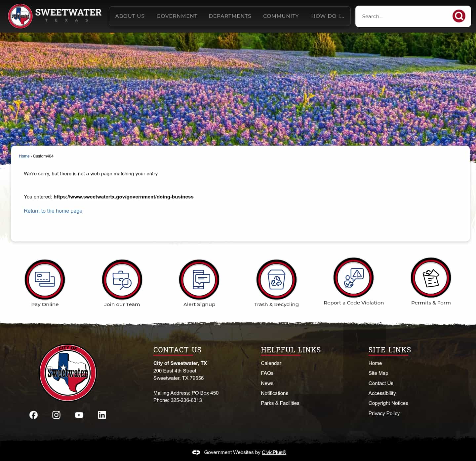
Task: Click the Sweetwater Texas header logo
Action: pyautogui.click(x=55, y=16)
